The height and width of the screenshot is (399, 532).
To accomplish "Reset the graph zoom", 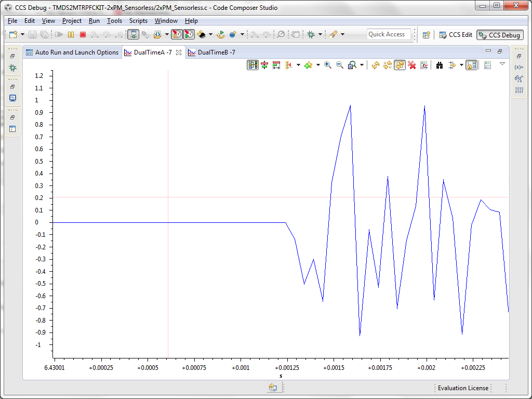I will [x=352, y=65].
